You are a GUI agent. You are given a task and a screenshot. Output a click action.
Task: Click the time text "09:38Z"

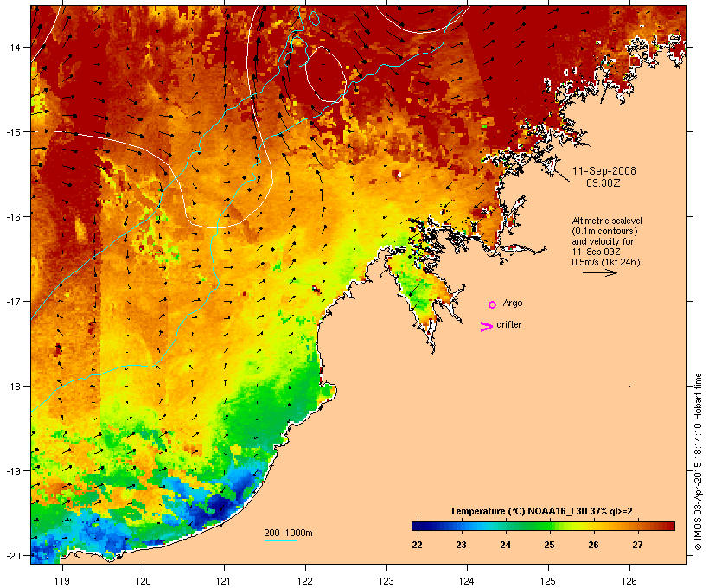pos(604,183)
